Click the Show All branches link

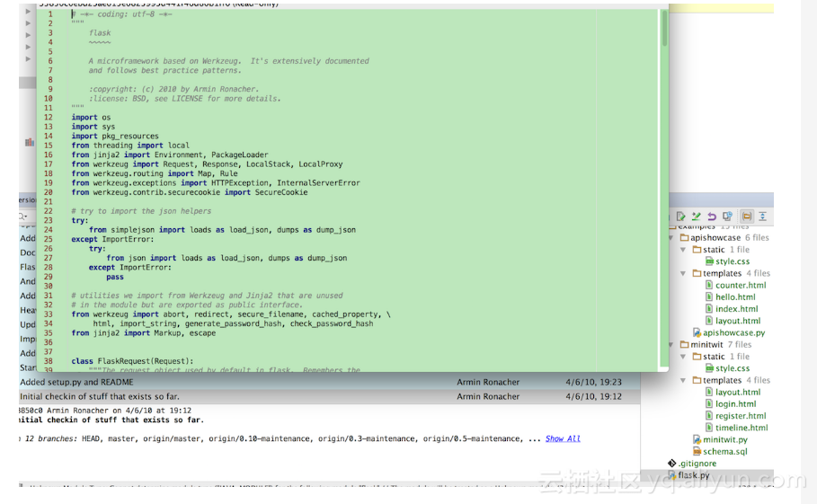[563, 439]
